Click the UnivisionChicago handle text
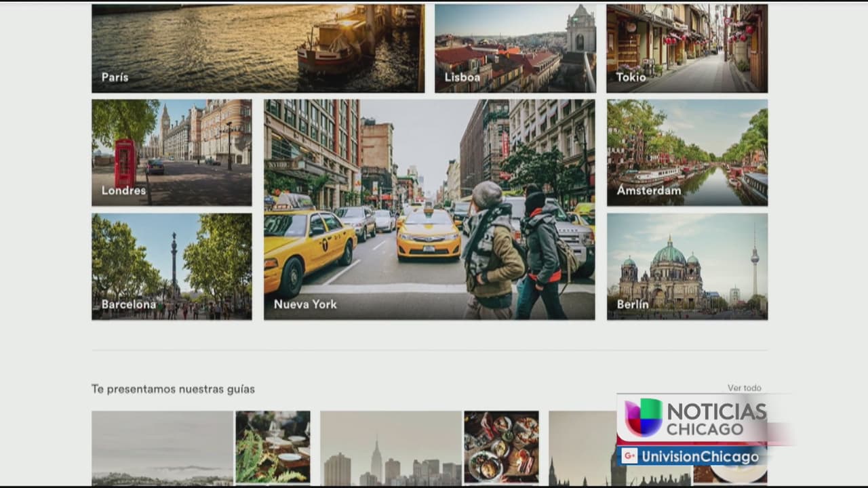Viewport: 868px width, 488px height. coord(700,457)
